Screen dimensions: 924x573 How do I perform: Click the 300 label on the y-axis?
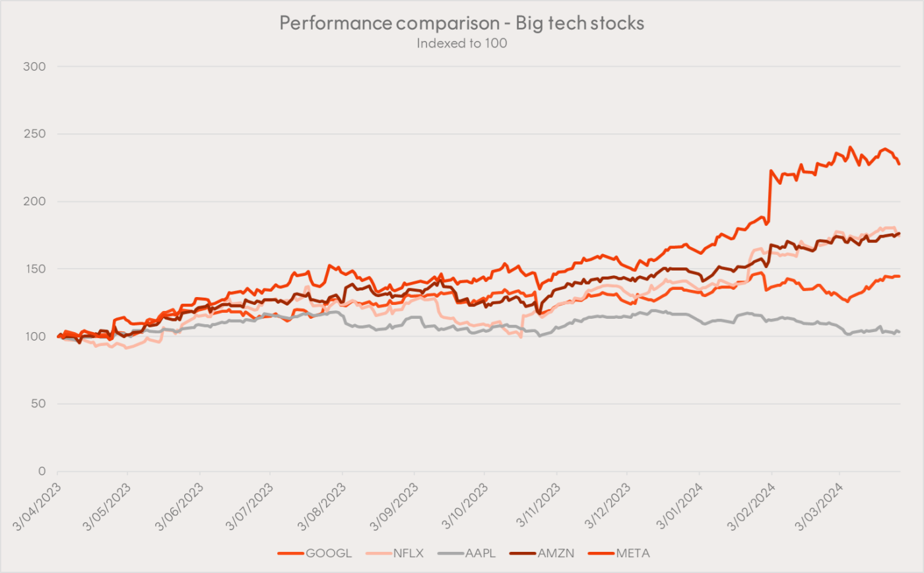[x=36, y=67]
